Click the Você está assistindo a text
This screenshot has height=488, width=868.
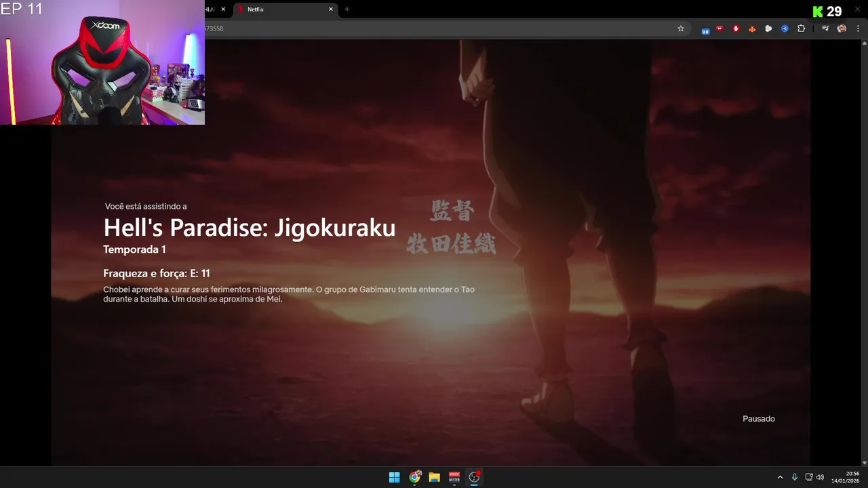tap(146, 206)
